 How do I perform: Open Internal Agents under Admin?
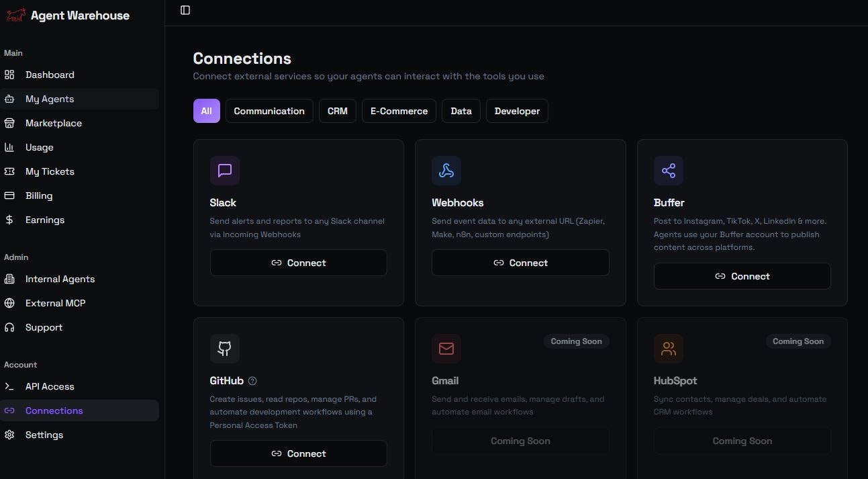click(79, 279)
